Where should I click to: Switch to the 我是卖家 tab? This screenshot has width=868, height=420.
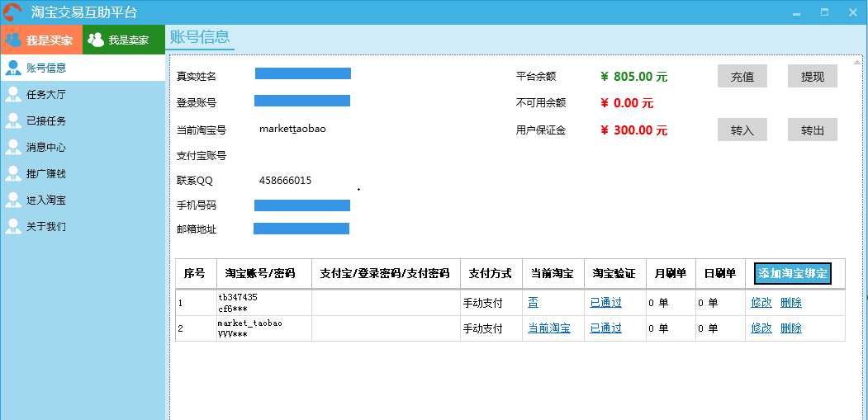(x=124, y=40)
